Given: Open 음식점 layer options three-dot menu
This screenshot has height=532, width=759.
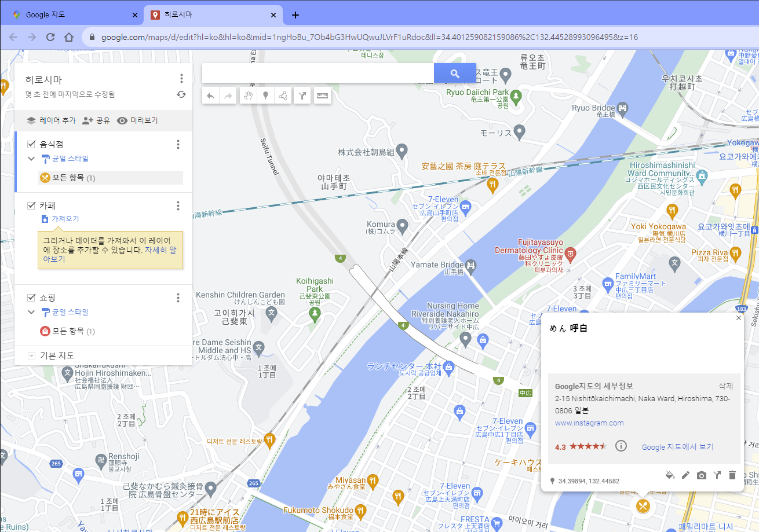Looking at the screenshot, I should tap(178, 144).
